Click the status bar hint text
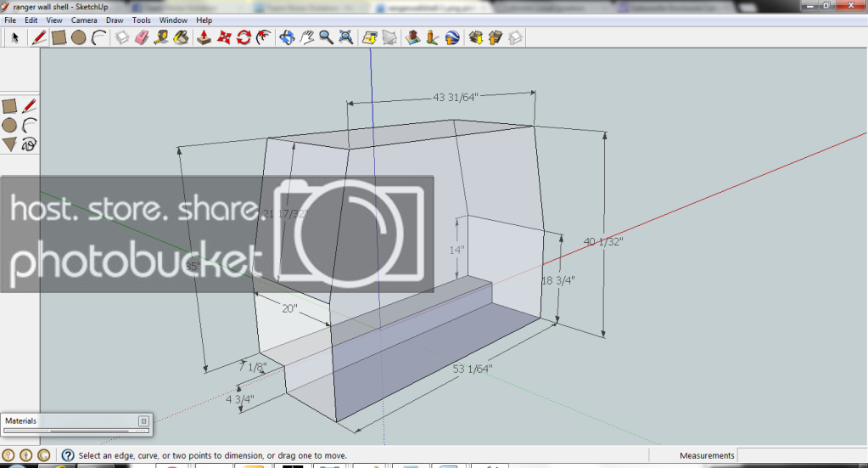868x468 pixels. (213, 455)
